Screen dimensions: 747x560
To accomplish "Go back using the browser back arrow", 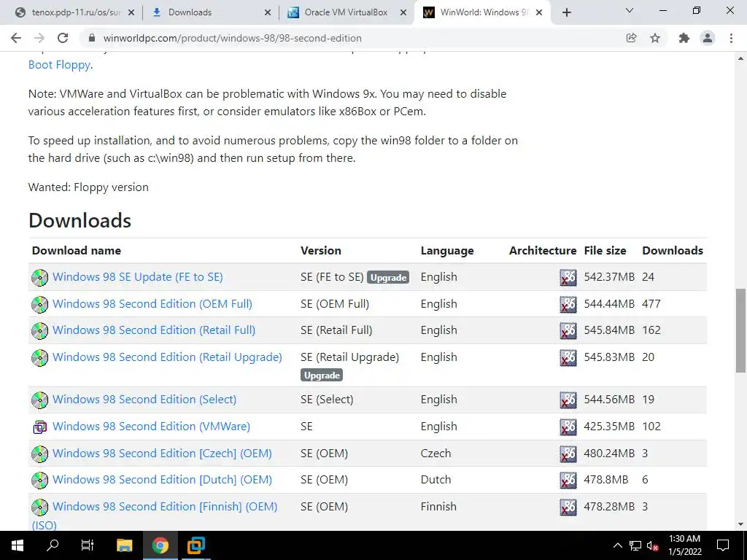I will point(16,38).
